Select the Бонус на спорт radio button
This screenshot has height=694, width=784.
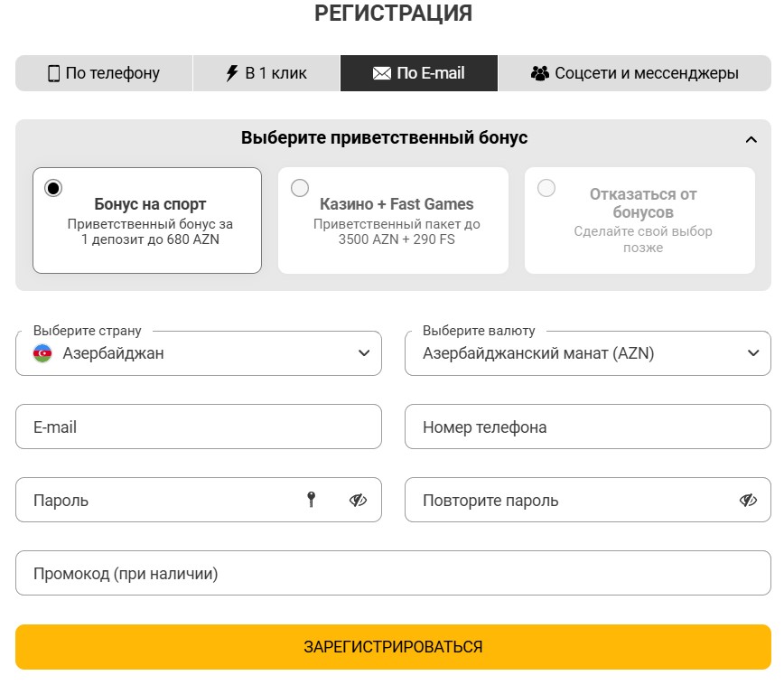click(x=54, y=188)
